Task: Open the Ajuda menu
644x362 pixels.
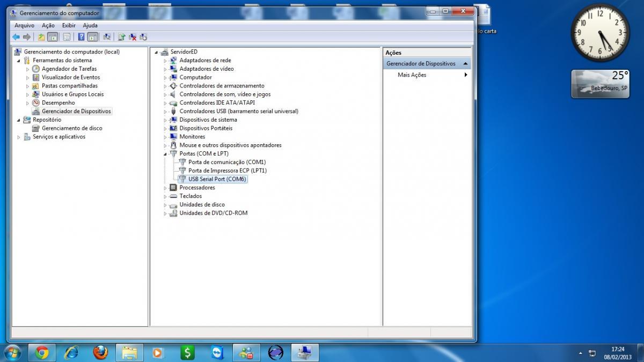Action: 90,25
